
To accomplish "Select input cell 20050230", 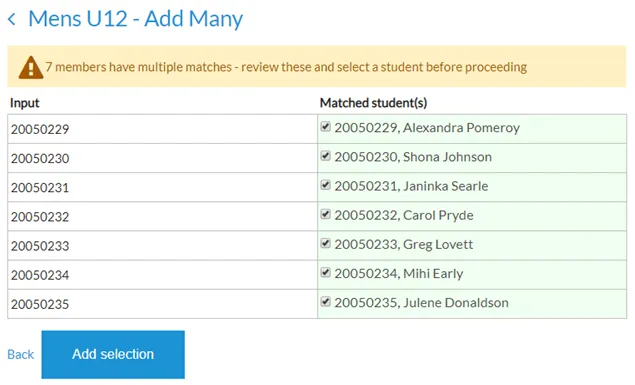I will pyautogui.click(x=162, y=158).
